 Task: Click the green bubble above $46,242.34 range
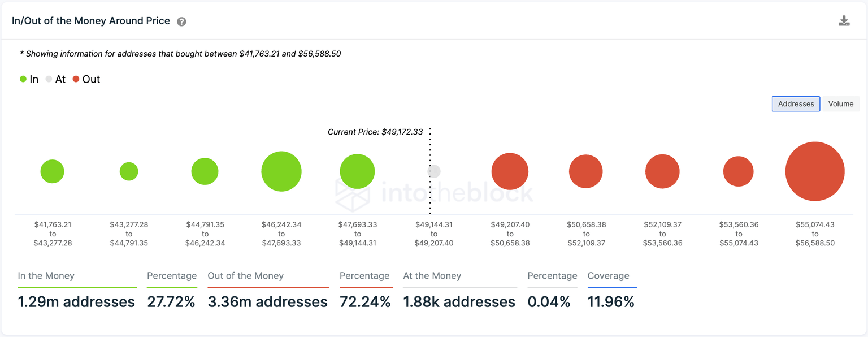[x=281, y=171]
